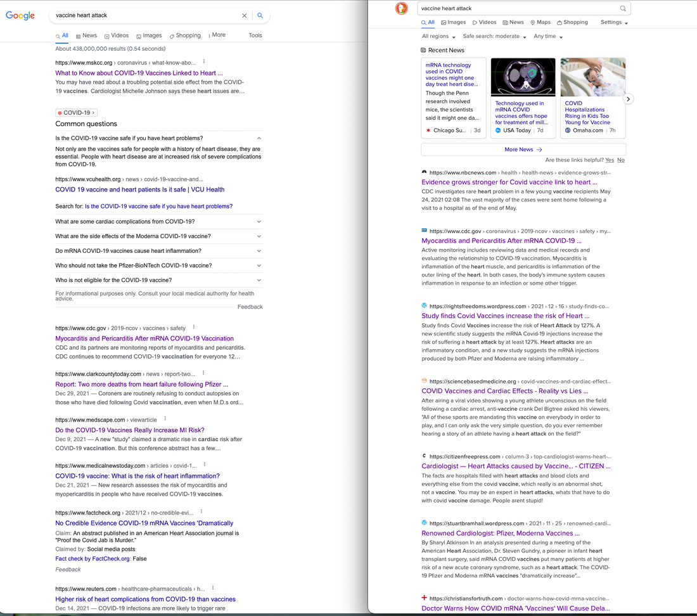Open the Reuters higher risk heart complications link

pos(145,599)
